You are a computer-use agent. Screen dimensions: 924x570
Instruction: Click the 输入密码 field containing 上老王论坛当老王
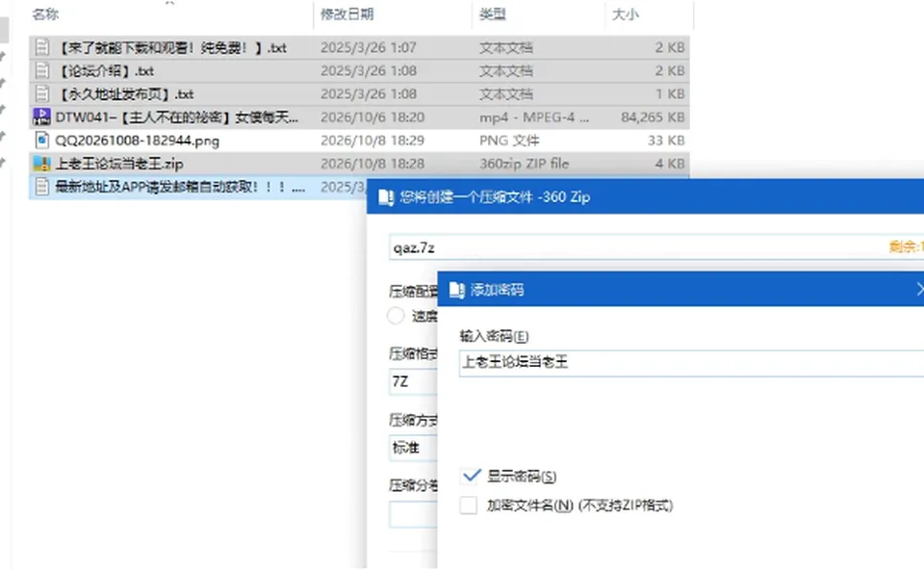[x=691, y=363]
